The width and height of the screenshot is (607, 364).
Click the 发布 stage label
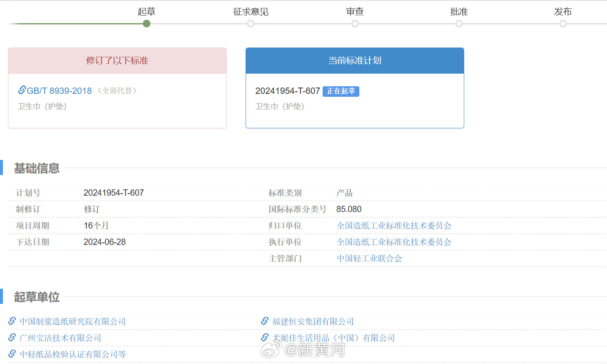click(x=563, y=12)
